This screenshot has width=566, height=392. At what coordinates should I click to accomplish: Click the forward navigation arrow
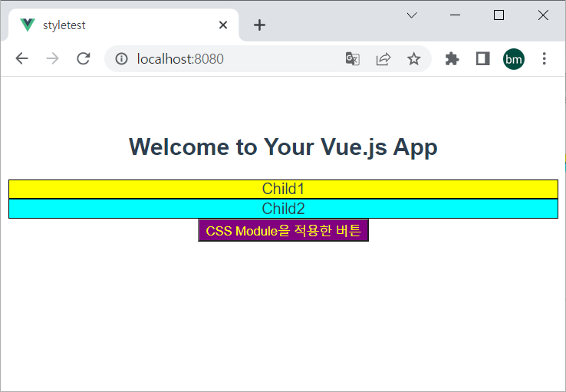[53, 58]
